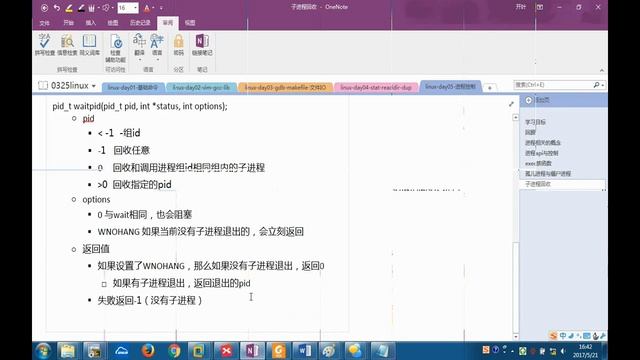Viewport: 640px width, 360px height.
Task: Open the 进程api与控制 page
Action: click(541, 153)
